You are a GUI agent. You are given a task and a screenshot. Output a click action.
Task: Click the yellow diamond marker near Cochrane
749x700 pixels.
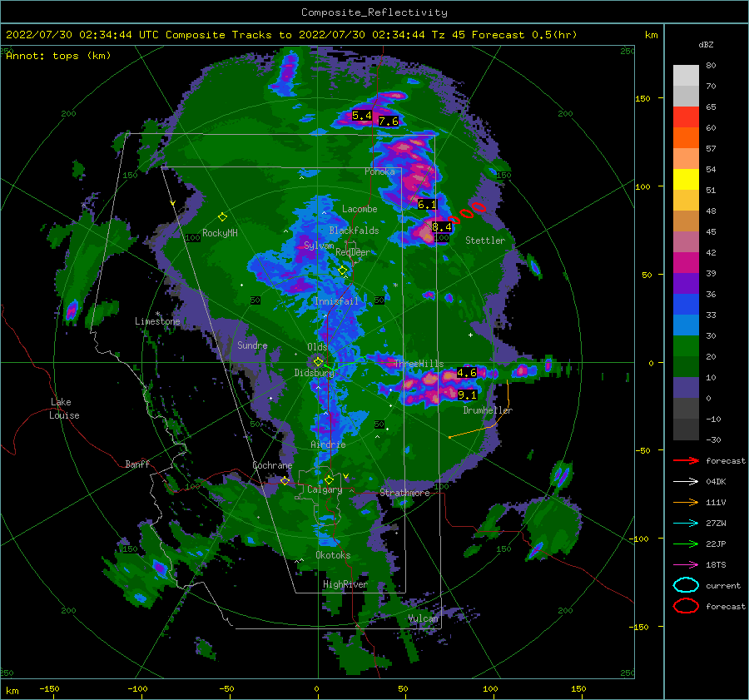(285, 481)
